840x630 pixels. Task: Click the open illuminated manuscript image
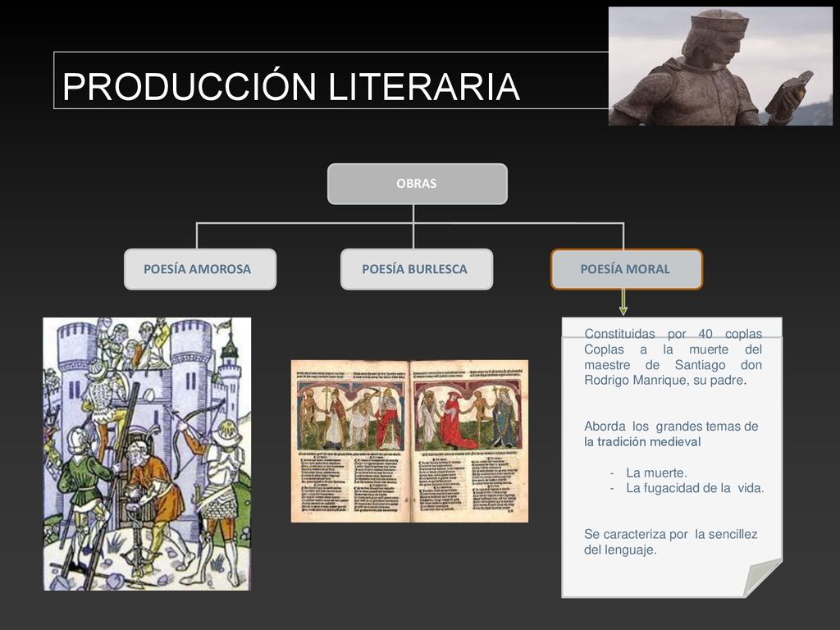409,441
